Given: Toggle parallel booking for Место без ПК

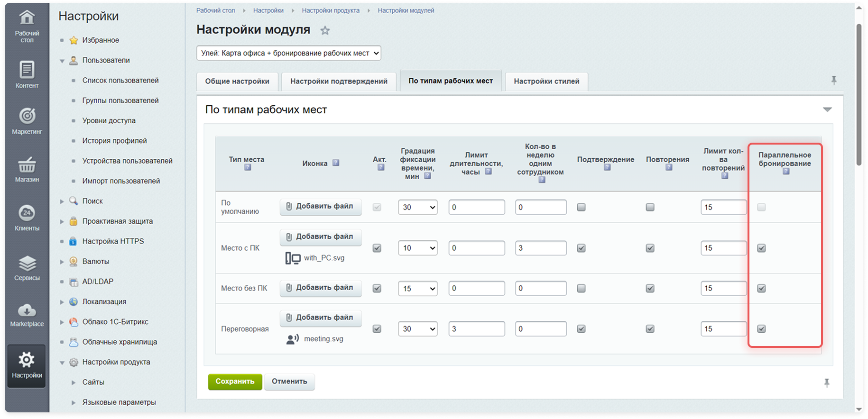Looking at the screenshot, I should point(761,288).
